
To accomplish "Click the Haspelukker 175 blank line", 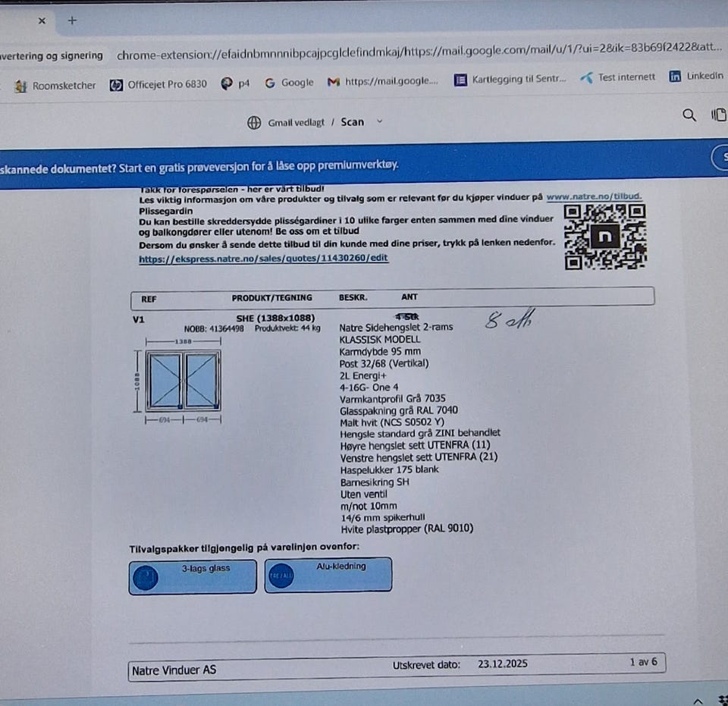I will coord(389,469).
